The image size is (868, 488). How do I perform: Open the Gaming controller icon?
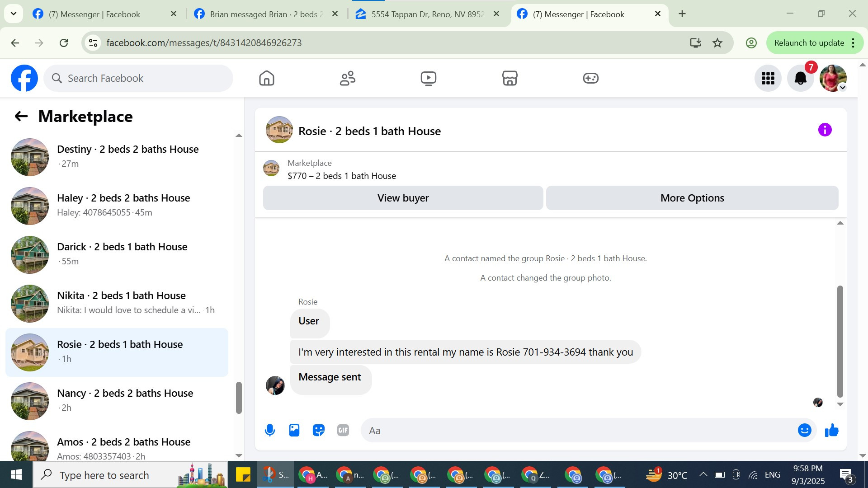590,78
